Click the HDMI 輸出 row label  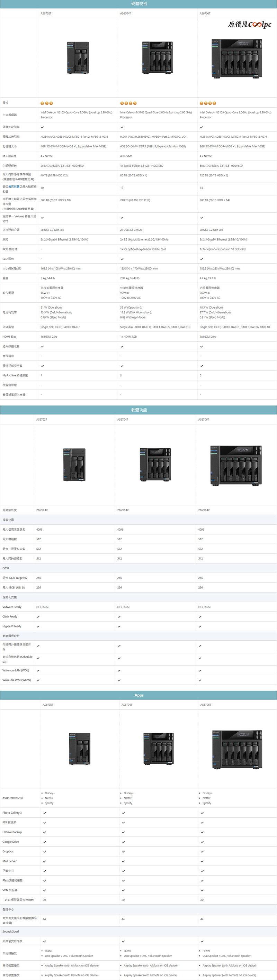click(10, 337)
